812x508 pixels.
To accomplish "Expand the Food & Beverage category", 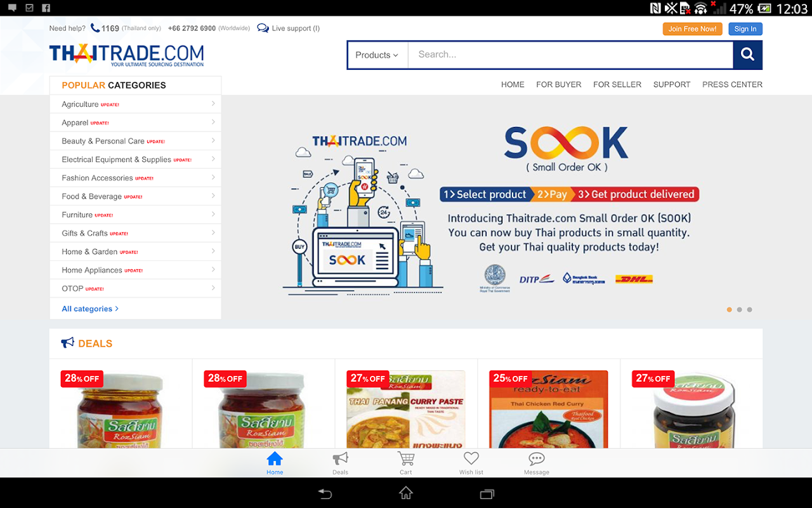I will (135, 196).
